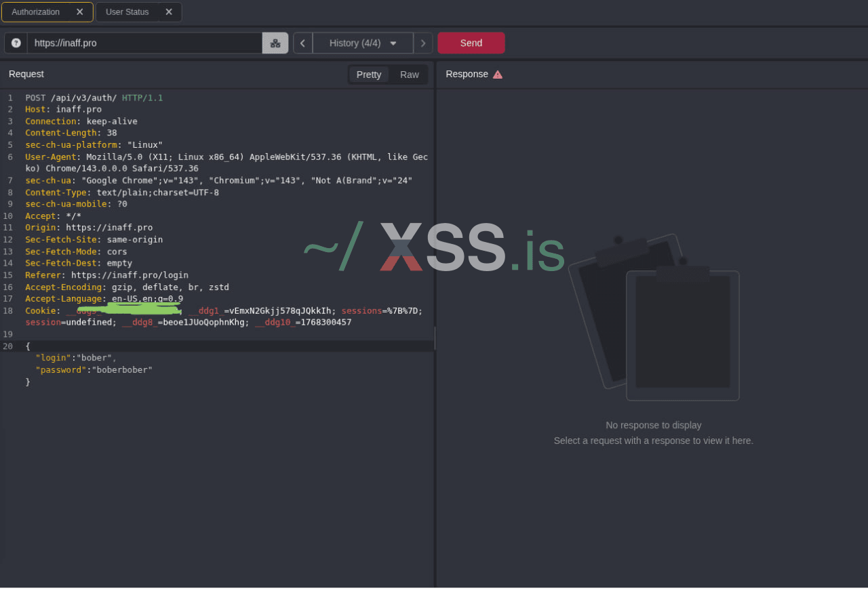
Task: Switch request view to Pretty
Action: (369, 75)
